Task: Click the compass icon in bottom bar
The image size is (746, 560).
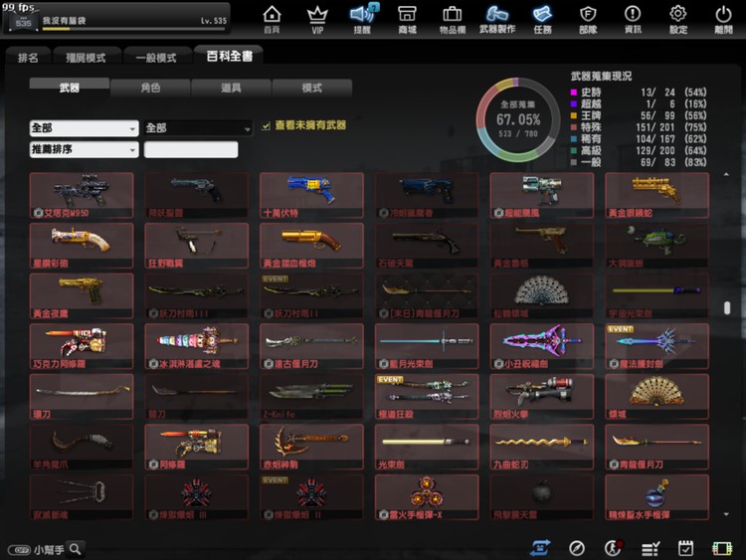Action: [x=577, y=548]
